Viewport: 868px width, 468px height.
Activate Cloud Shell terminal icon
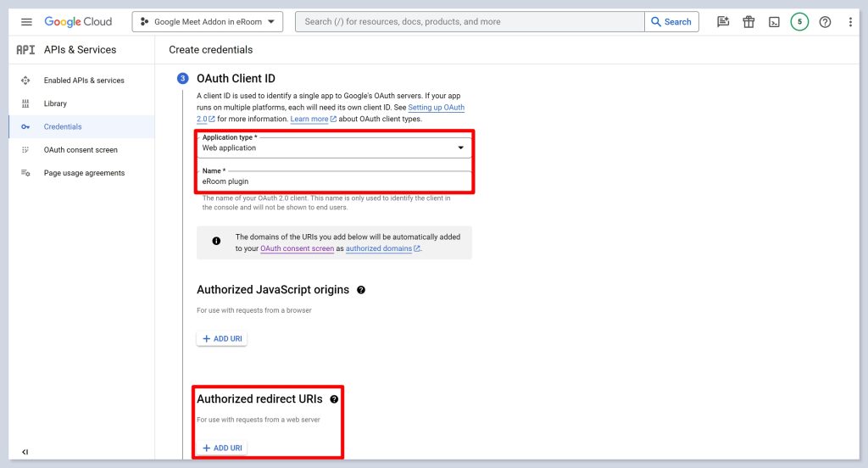[774, 22]
